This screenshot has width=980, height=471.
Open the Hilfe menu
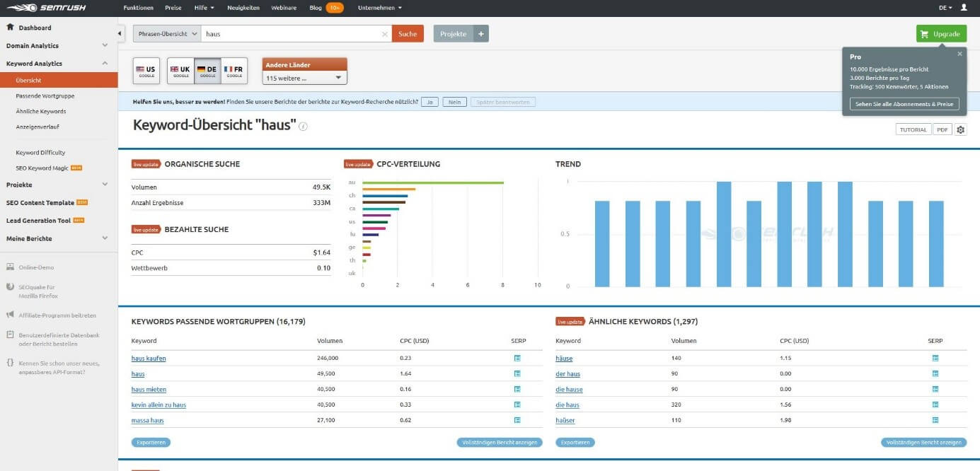coord(203,8)
